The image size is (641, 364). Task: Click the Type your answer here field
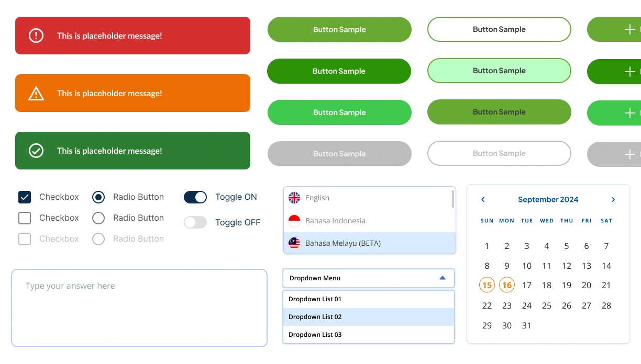[x=139, y=308]
